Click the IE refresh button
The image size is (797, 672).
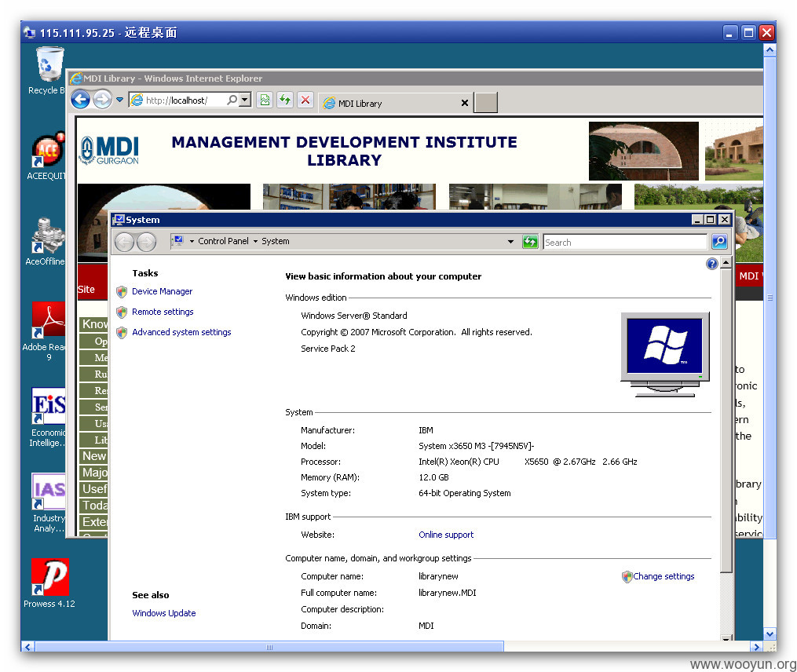click(x=285, y=100)
